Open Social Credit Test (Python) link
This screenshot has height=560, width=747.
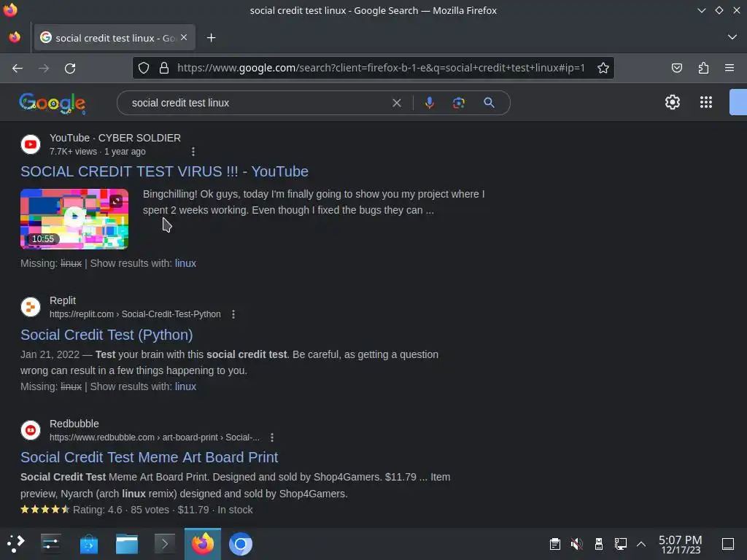point(107,335)
